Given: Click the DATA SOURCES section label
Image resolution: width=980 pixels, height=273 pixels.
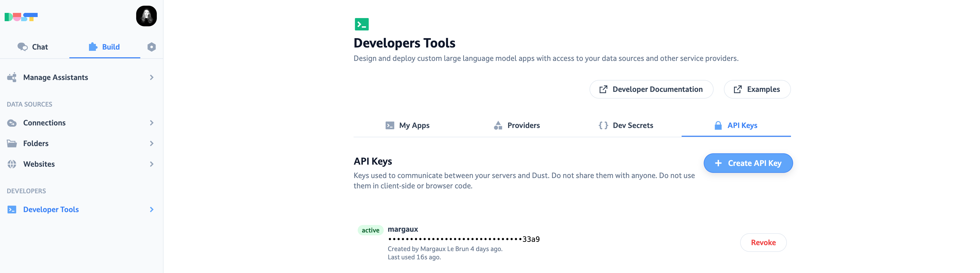Looking at the screenshot, I should pyautogui.click(x=29, y=104).
